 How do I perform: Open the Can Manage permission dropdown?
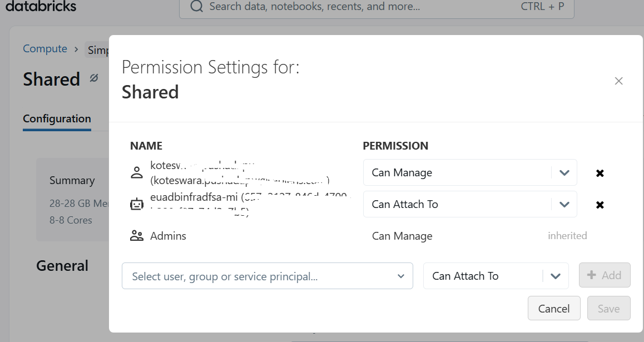pyautogui.click(x=564, y=172)
